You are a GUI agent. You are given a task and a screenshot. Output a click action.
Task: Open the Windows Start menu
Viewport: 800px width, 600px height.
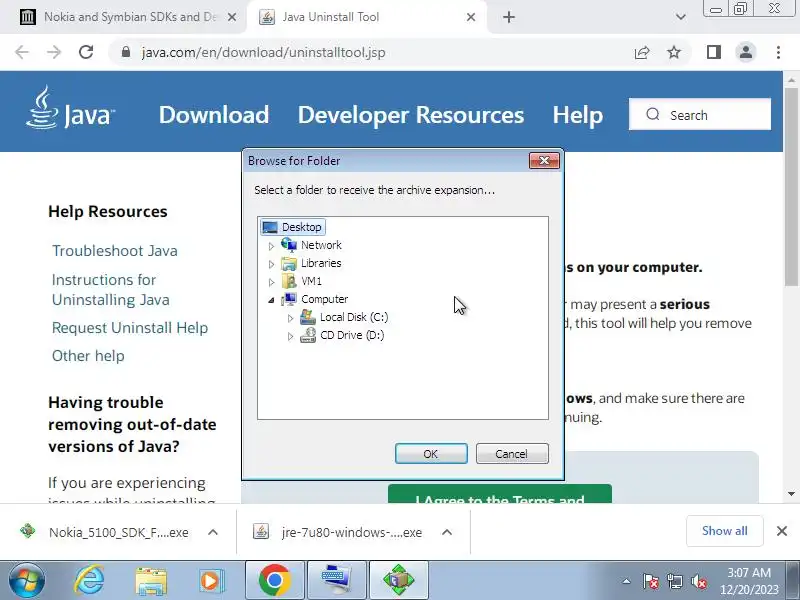coord(27,581)
